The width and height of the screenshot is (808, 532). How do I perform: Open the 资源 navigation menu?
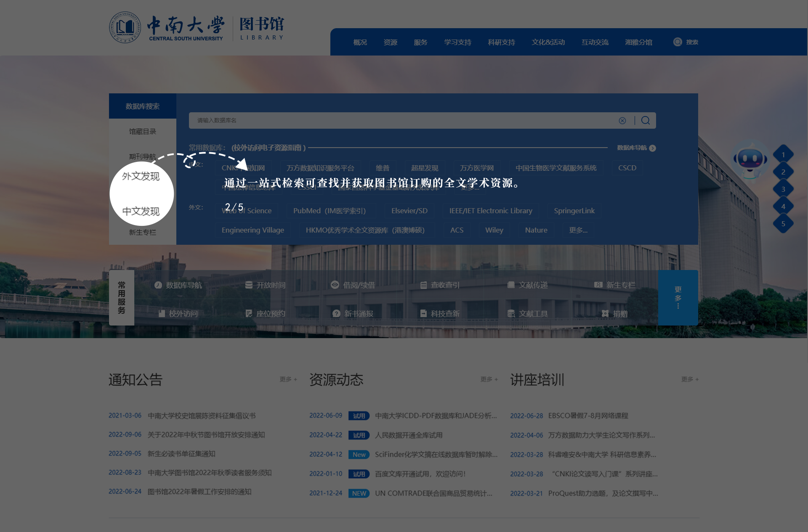[390, 42]
